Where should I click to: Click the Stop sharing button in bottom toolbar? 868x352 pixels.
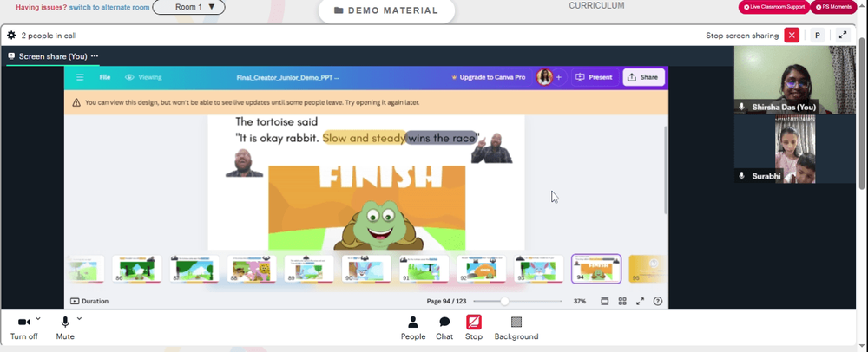tap(474, 328)
